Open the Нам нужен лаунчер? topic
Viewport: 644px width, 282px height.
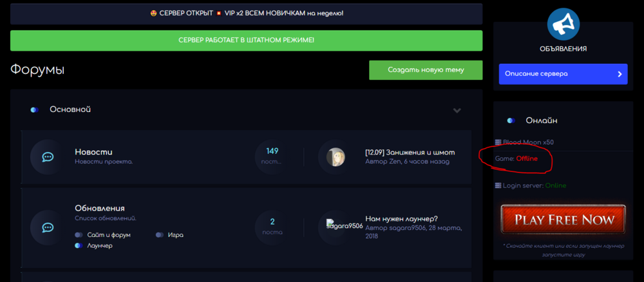tap(401, 218)
